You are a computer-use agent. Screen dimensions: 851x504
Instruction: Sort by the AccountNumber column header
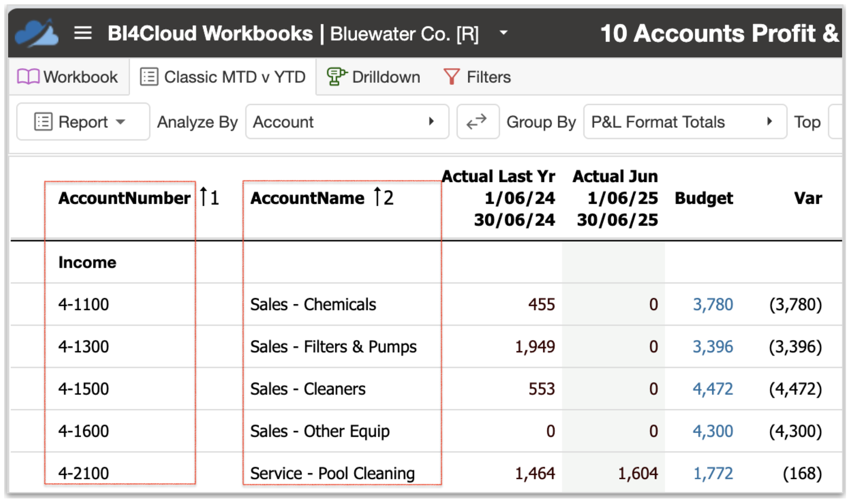point(124,198)
